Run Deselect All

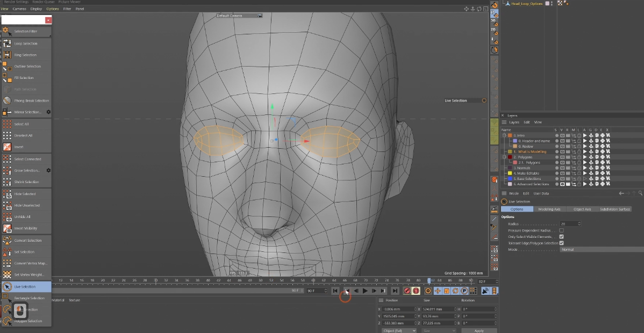click(x=26, y=135)
